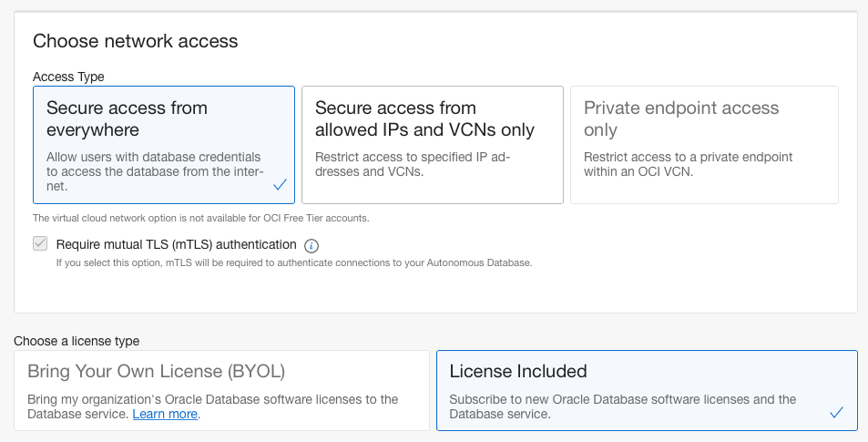Click the mTLS helper description text
Screen dimensions: 868x442
point(293,262)
